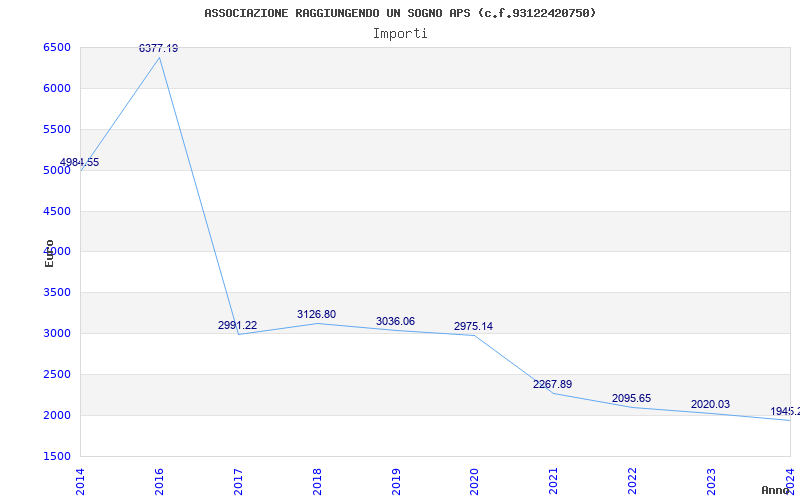This screenshot has width=800, height=500.
Task: Click the data label 3126.80
Action: [x=317, y=314]
